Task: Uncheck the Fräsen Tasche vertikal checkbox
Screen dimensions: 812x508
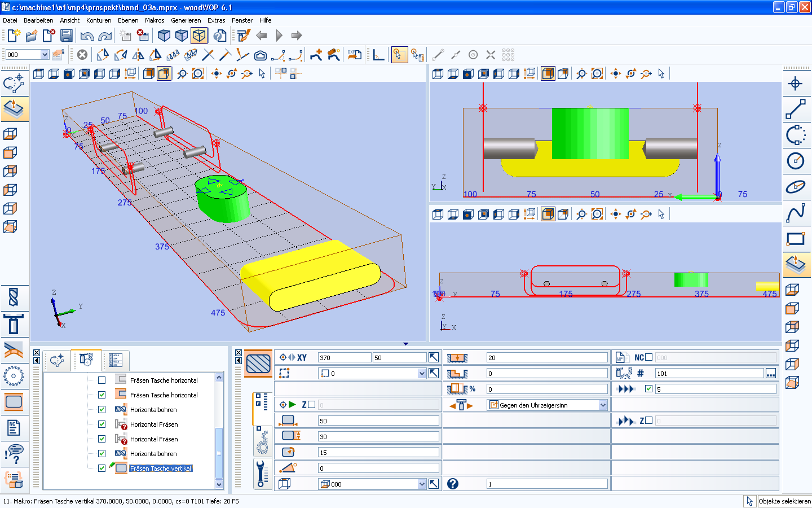Action: pos(102,468)
